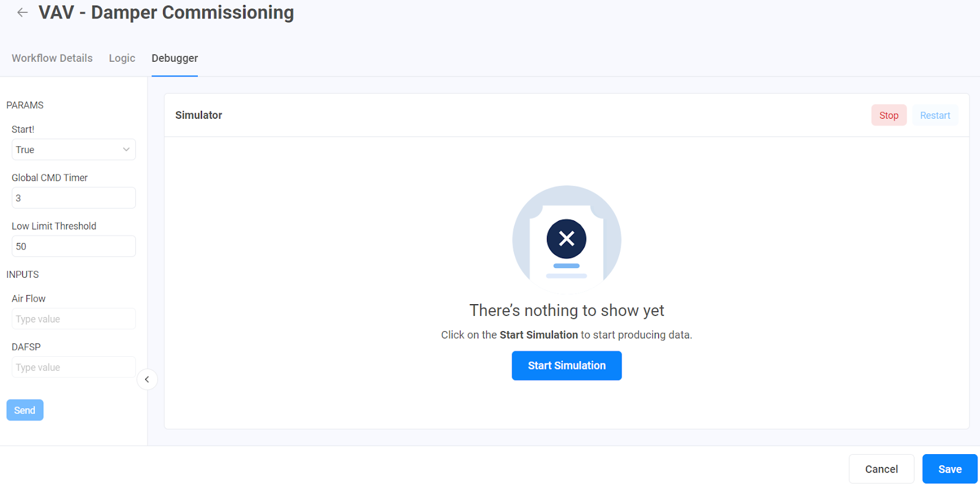Switch to the Workflow Details tab
The height and width of the screenshot is (489, 980).
point(52,58)
